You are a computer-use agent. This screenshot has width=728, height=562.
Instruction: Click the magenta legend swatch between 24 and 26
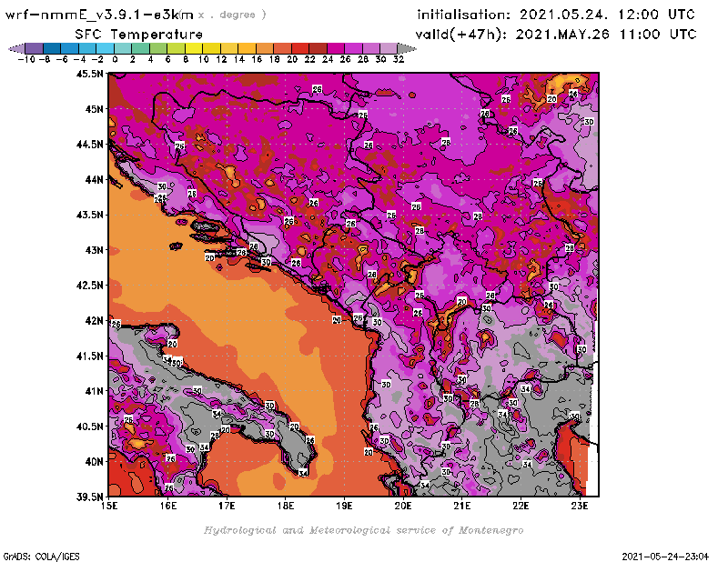pyautogui.click(x=336, y=48)
